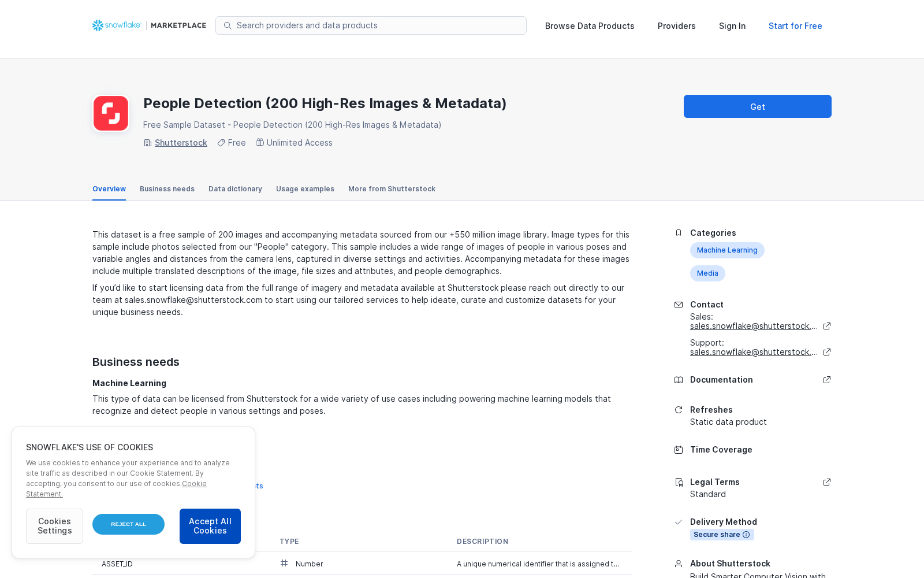This screenshot has height=578, width=924.
Task: Click the Shutterstock red logo thumbnail
Action: (111, 113)
